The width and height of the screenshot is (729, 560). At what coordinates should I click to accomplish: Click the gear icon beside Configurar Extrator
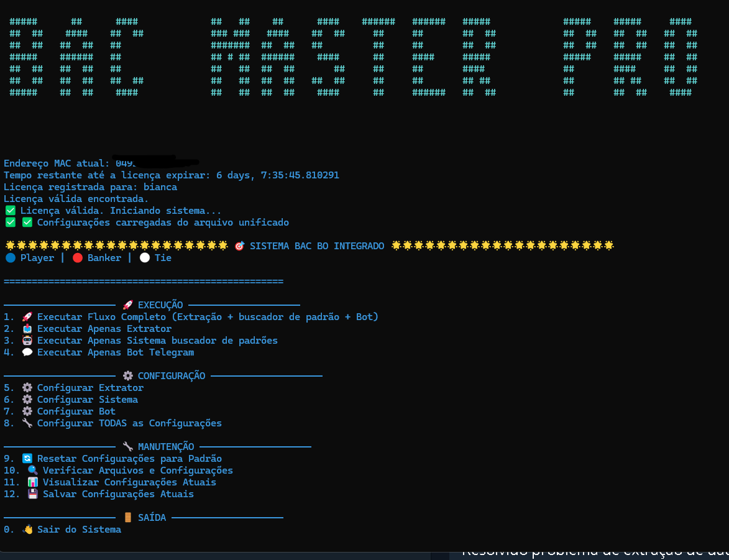tap(27, 388)
